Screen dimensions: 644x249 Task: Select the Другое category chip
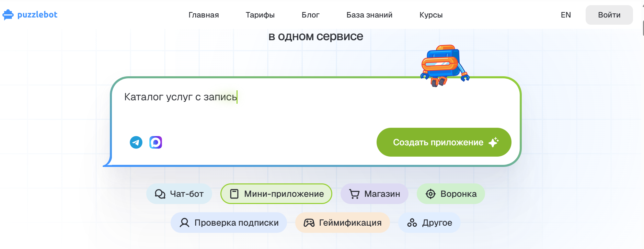click(x=429, y=223)
